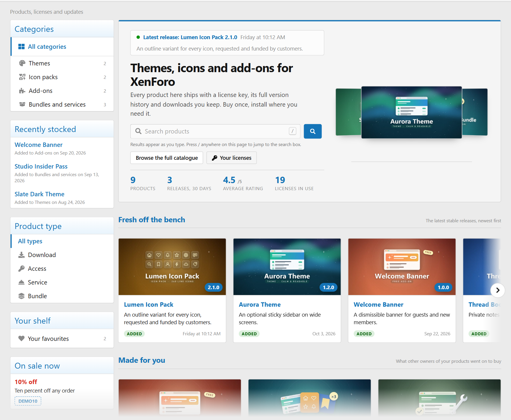Click the blue magnifier search button
Screen dimensions: 511x420
(313, 131)
